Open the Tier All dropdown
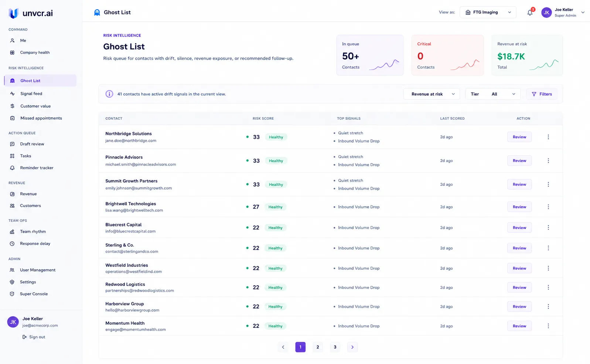Viewport: 590px width, 364px height. coord(493,94)
